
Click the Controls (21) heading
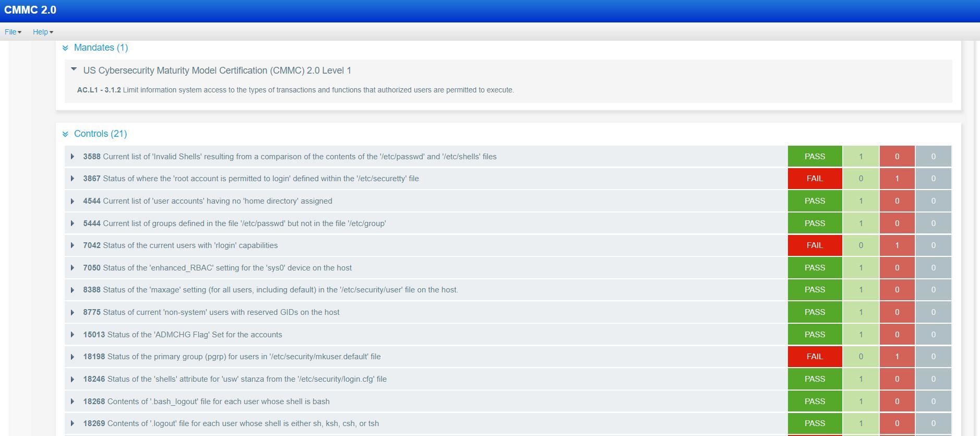coord(100,134)
